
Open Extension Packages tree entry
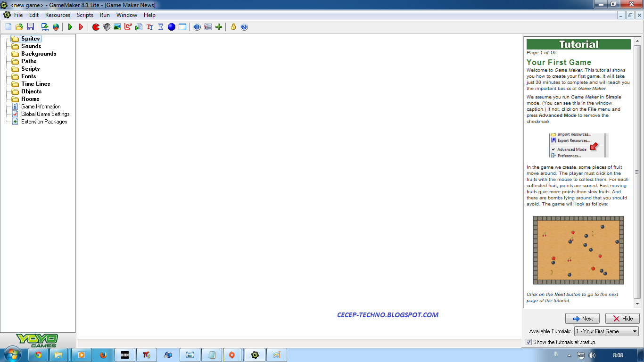(x=44, y=122)
